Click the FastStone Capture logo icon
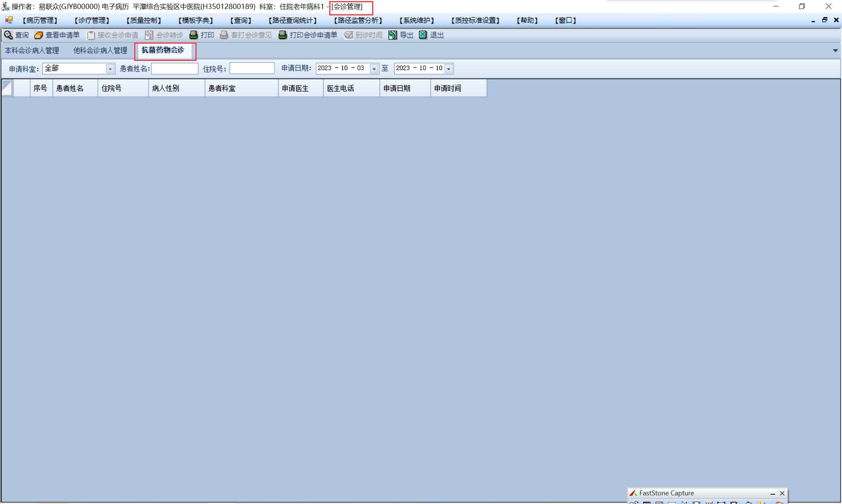Image resolution: width=842 pixels, height=504 pixels. point(633,493)
